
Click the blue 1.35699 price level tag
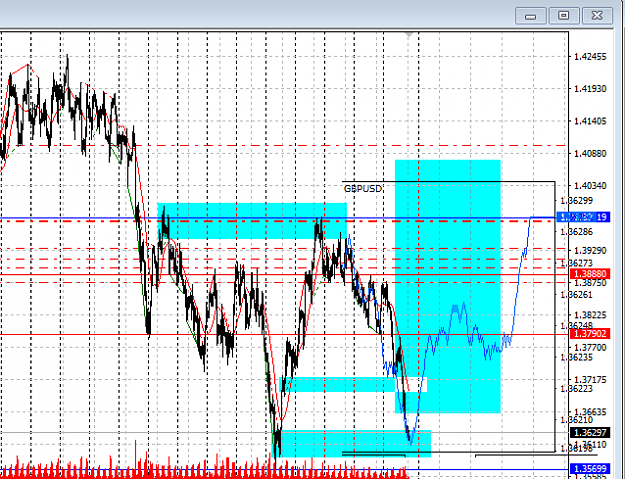[590, 469]
